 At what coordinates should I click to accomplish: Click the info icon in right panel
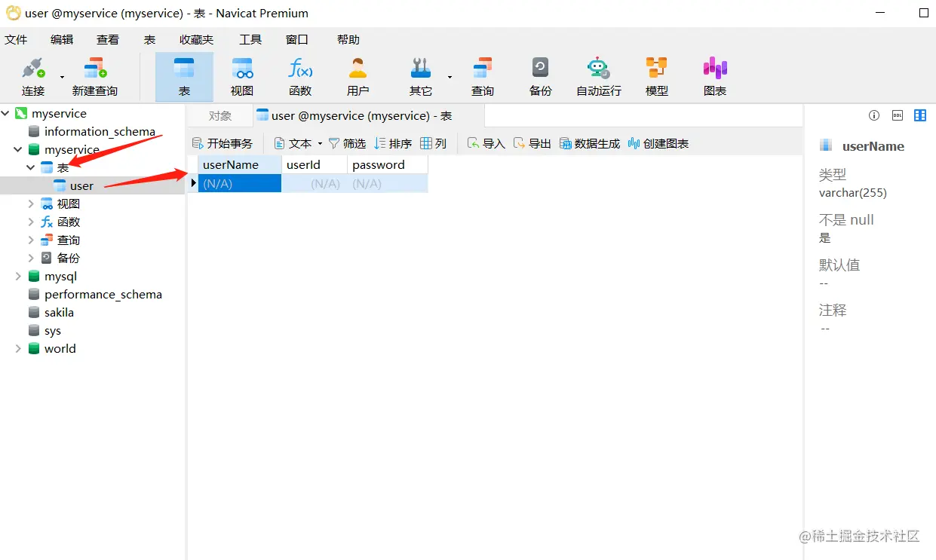click(873, 115)
